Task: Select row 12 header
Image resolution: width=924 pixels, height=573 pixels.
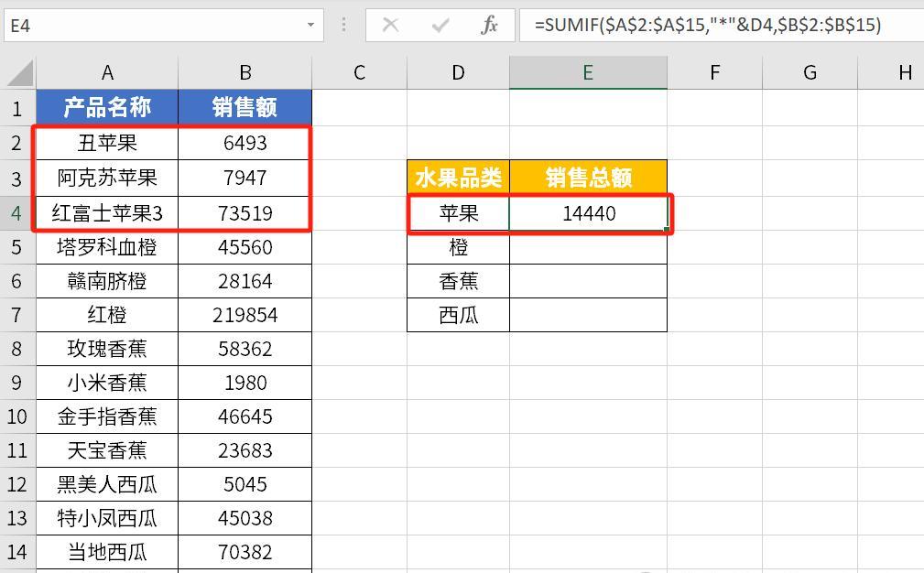Action: (x=17, y=484)
